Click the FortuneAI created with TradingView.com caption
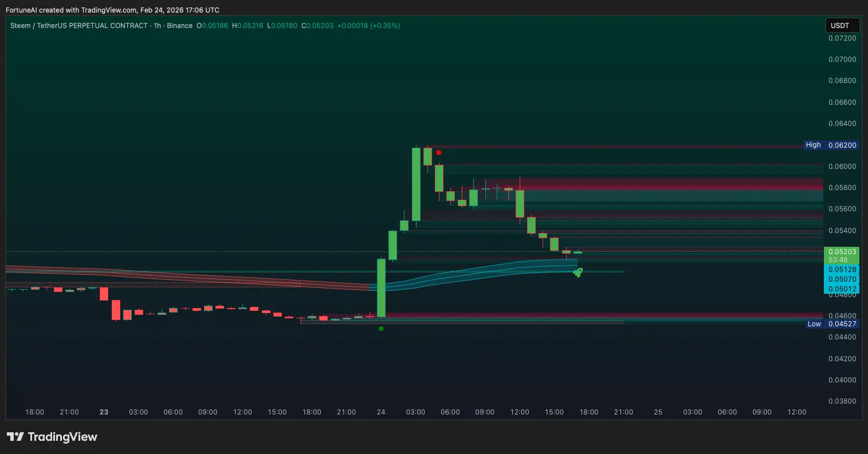 point(113,10)
